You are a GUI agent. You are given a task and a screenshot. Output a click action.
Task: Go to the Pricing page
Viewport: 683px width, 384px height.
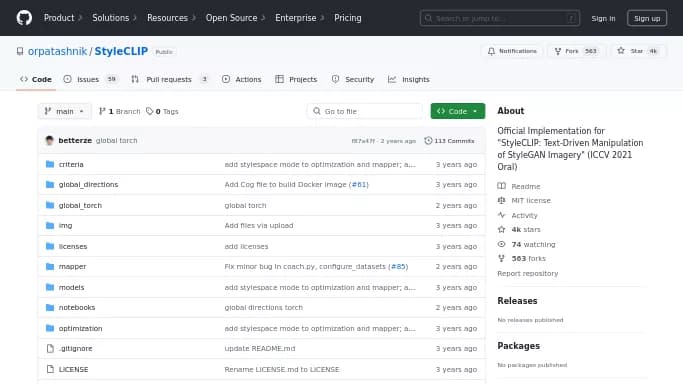(x=348, y=18)
